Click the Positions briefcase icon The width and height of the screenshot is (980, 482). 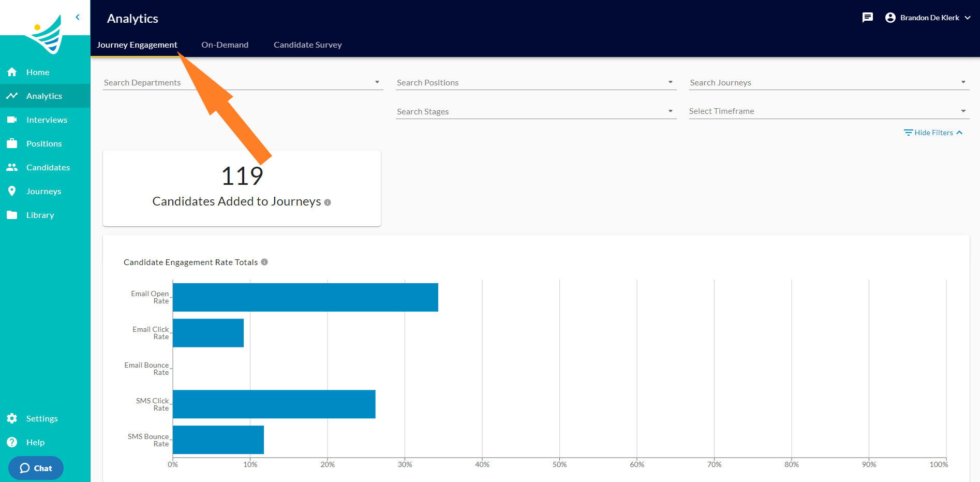[12, 143]
